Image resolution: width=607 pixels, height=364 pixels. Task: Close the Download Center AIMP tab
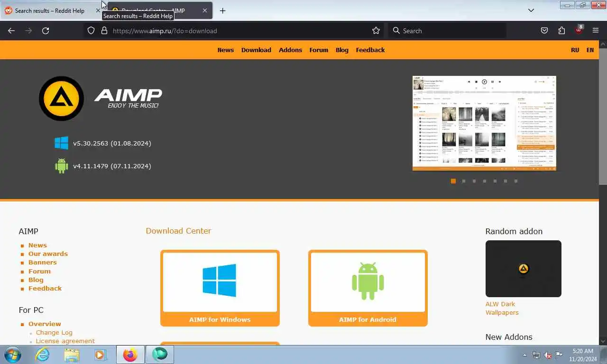[x=205, y=10]
